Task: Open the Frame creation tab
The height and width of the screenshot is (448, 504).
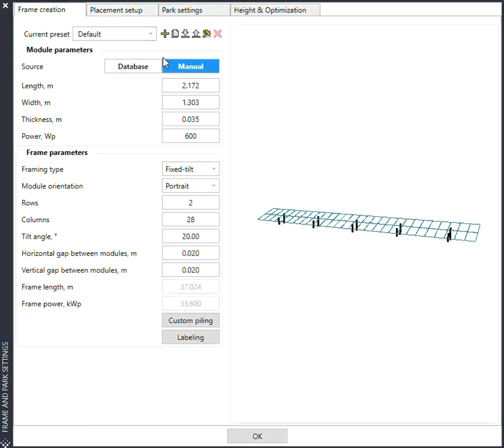Action: coord(50,9)
